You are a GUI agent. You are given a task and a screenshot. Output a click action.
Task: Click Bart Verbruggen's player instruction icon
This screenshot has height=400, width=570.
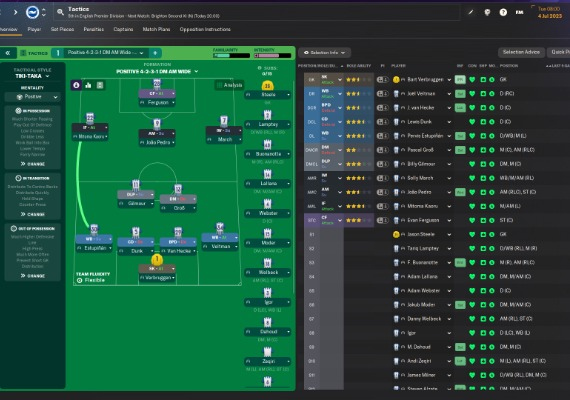(x=382, y=80)
